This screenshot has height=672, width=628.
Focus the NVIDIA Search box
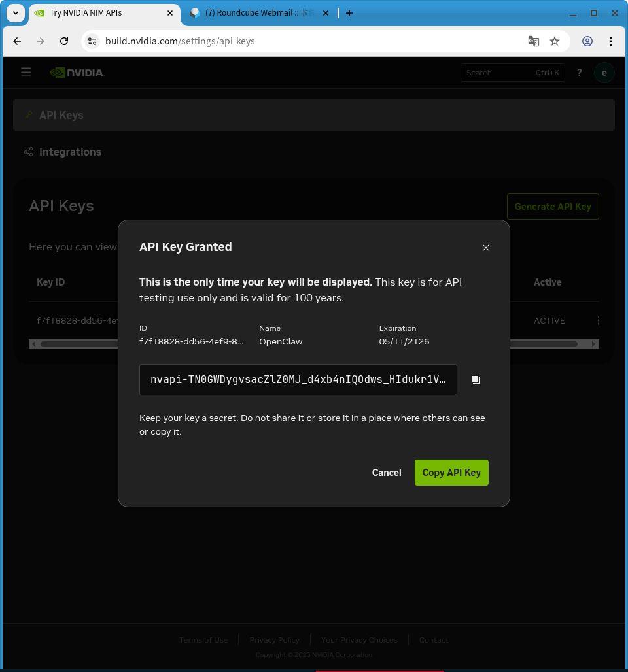click(x=513, y=73)
